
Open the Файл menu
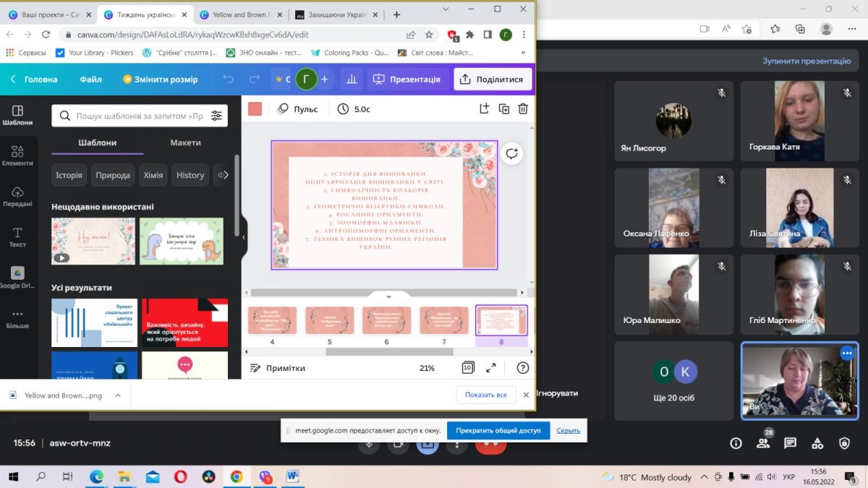(x=91, y=80)
